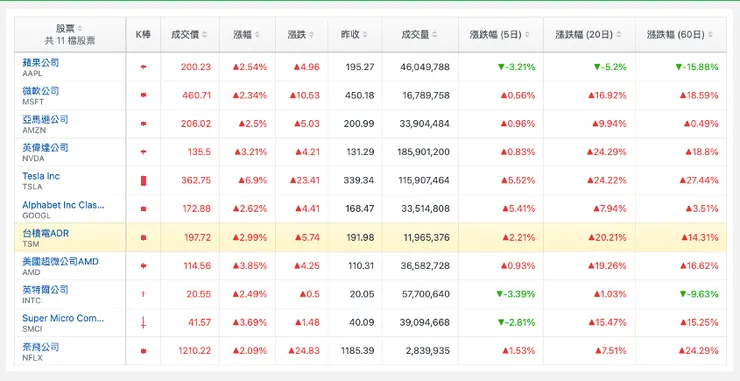Sort table by 成交價 column
Viewport: 740px width, 381px height.
tap(190, 34)
